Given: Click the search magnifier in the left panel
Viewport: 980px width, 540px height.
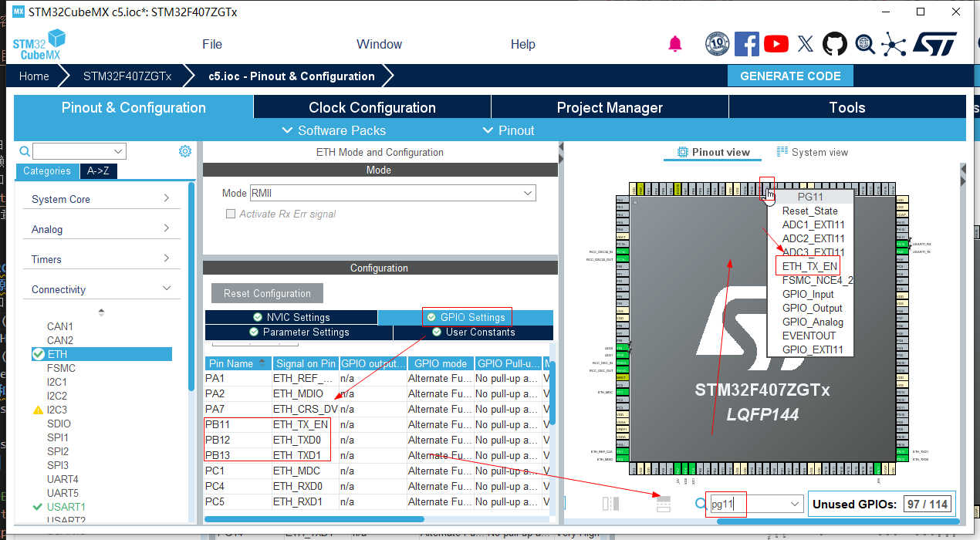Looking at the screenshot, I should 23,151.
